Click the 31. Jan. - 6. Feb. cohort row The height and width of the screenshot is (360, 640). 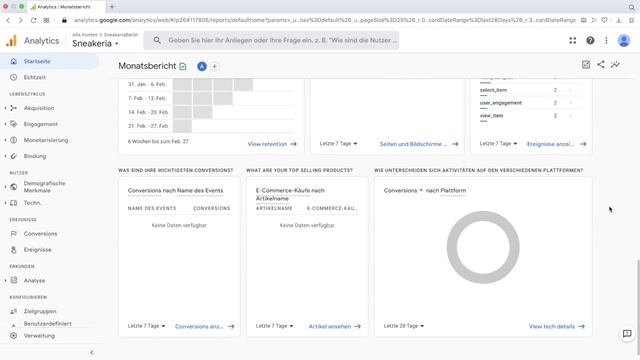tap(211, 84)
